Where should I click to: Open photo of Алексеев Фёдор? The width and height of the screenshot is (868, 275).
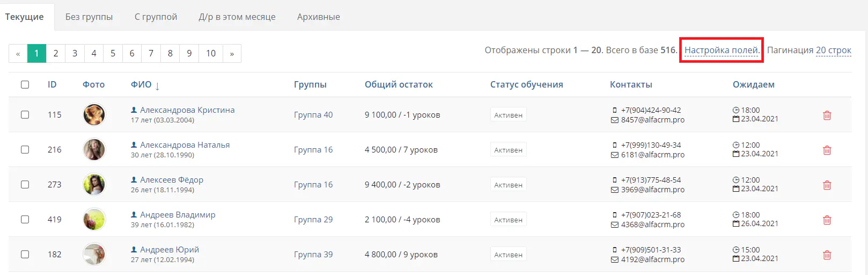point(94,184)
